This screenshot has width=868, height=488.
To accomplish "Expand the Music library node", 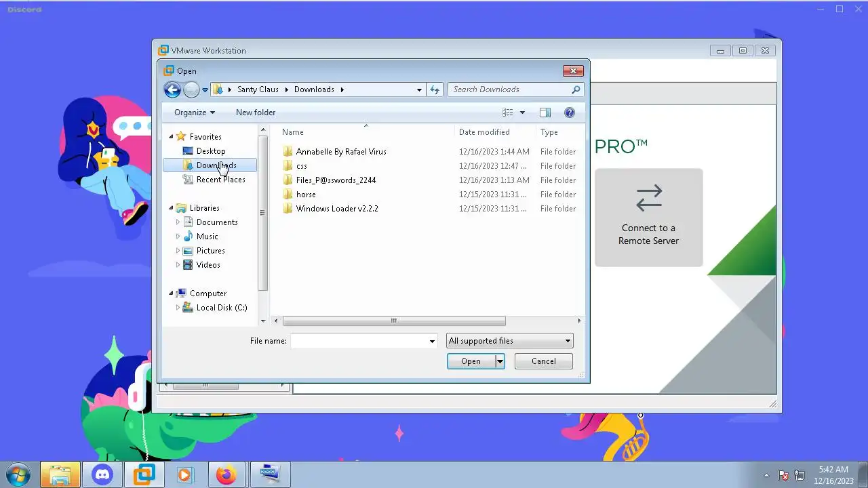I will (x=178, y=237).
